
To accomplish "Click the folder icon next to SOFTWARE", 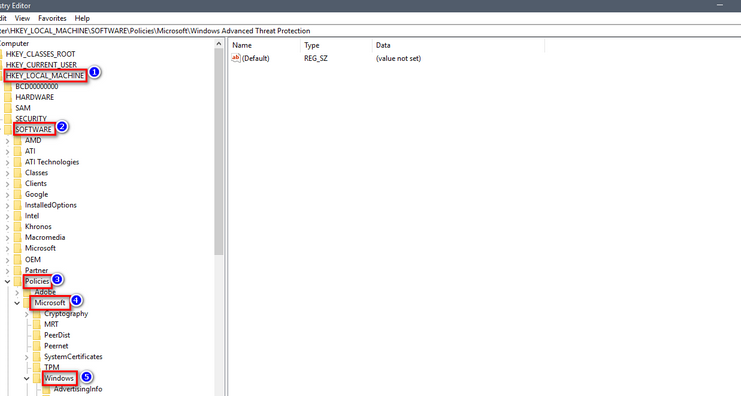I will click(8, 130).
